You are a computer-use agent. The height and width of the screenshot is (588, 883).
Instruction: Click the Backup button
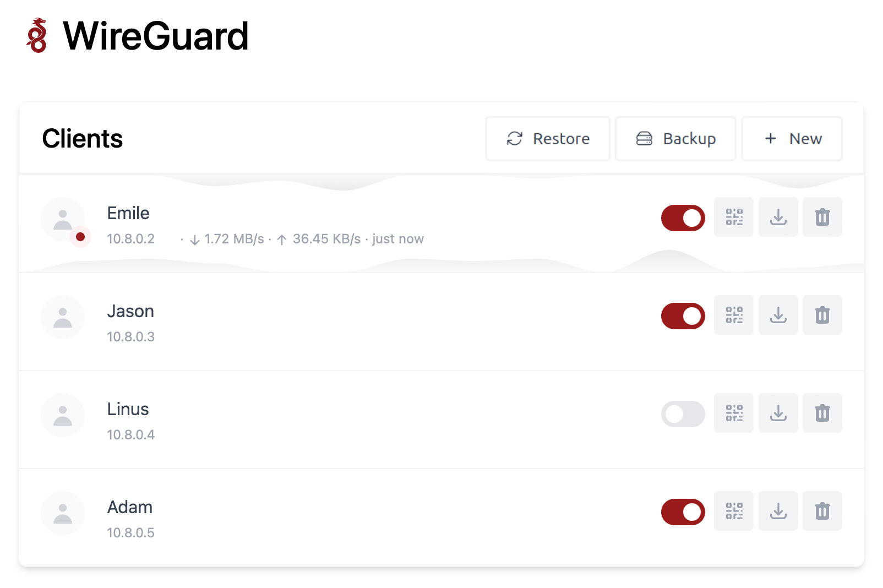point(675,138)
